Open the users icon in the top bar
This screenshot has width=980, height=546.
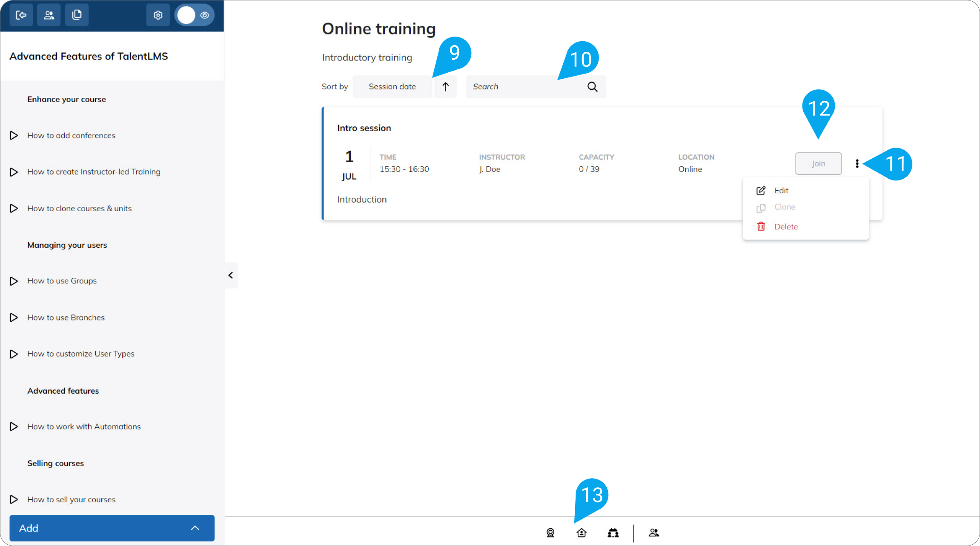[49, 14]
